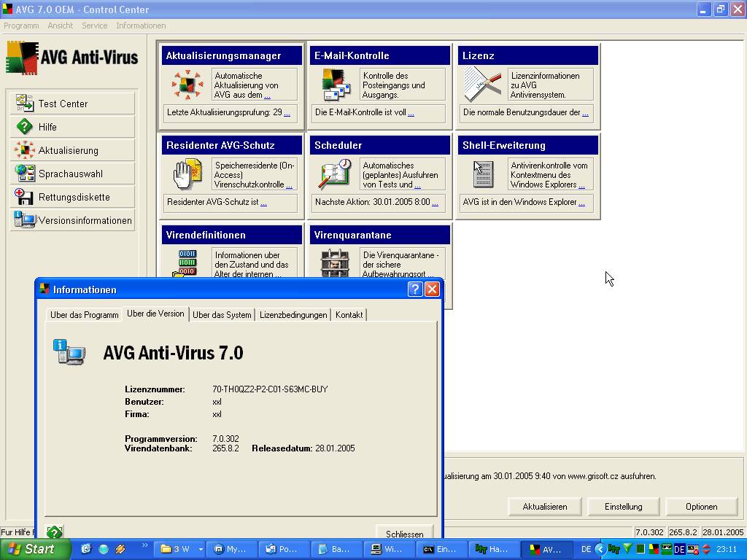Click the green help icon at dialog bottom-left

(54, 532)
